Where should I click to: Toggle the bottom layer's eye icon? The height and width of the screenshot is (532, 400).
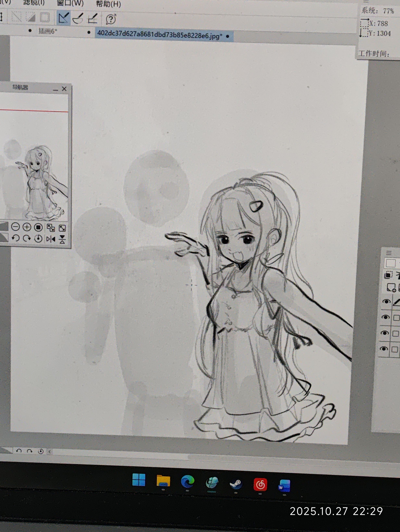pos(384,349)
